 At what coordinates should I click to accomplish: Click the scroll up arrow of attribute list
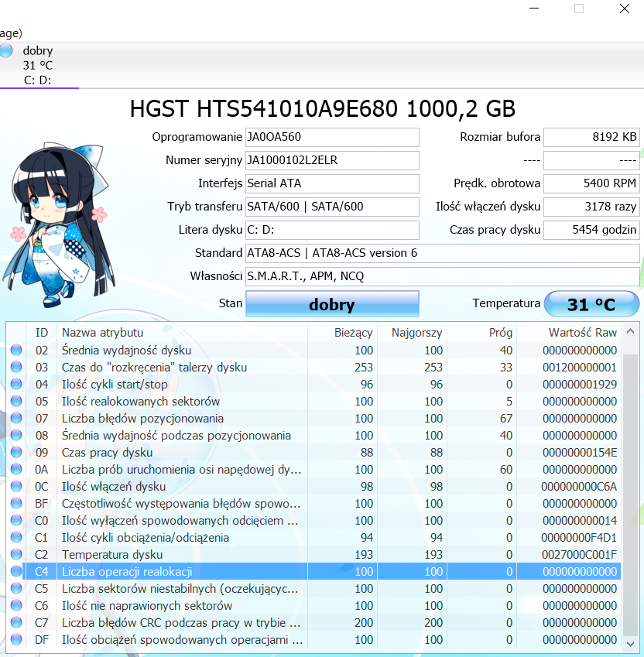(630, 331)
